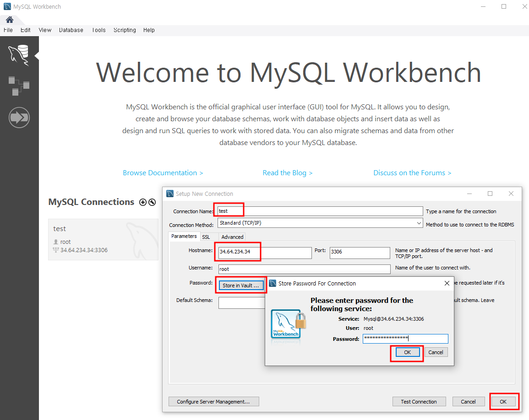Follow the Browse Documentation link

163,172
